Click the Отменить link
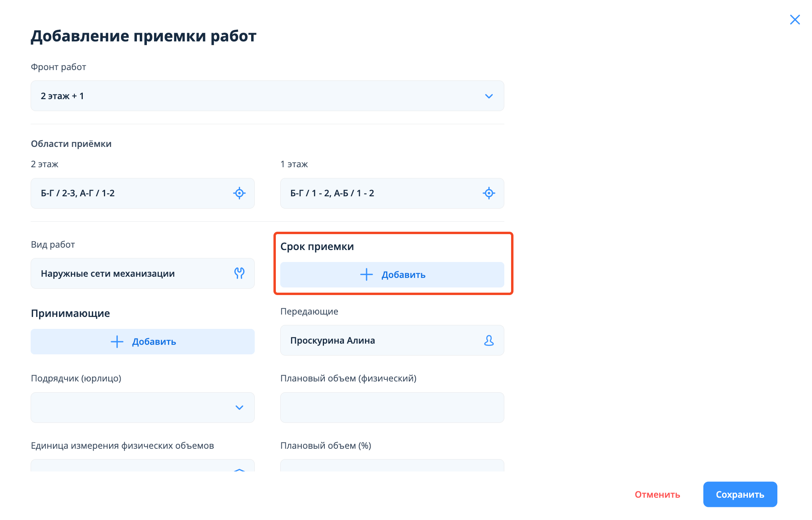 (x=657, y=495)
